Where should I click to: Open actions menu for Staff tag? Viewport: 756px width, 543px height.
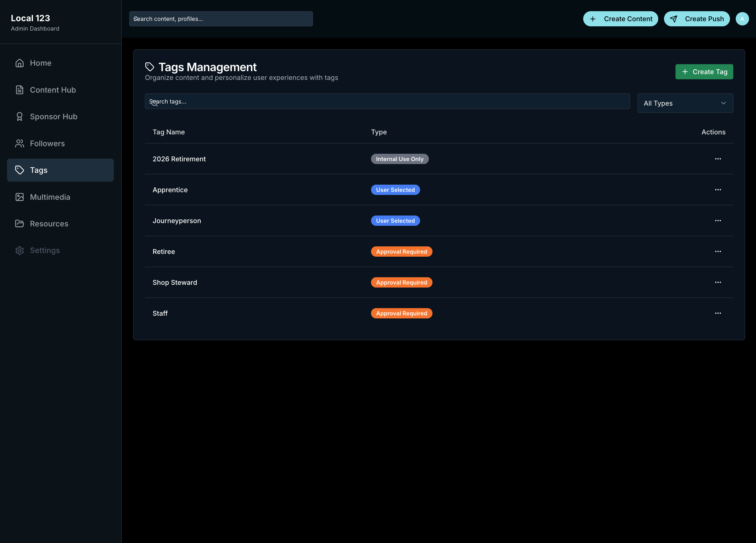[718, 313]
